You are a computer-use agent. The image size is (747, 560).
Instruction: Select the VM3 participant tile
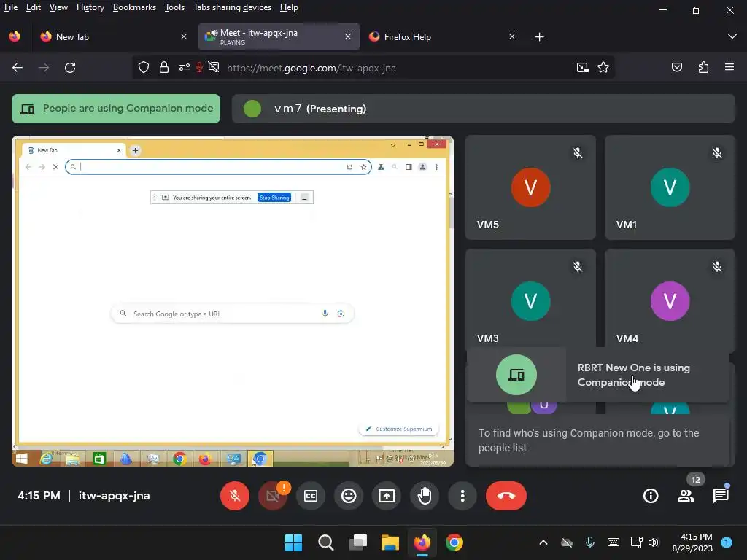[x=530, y=299]
